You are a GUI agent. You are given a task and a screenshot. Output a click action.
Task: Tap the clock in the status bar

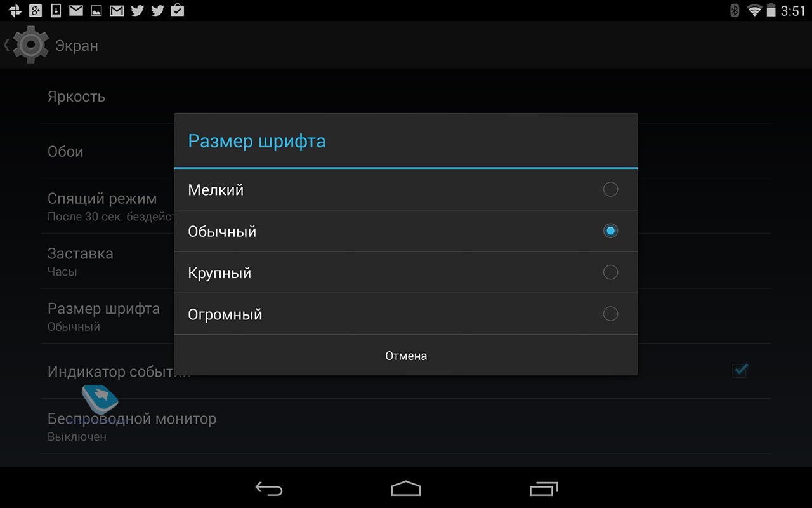793,11
